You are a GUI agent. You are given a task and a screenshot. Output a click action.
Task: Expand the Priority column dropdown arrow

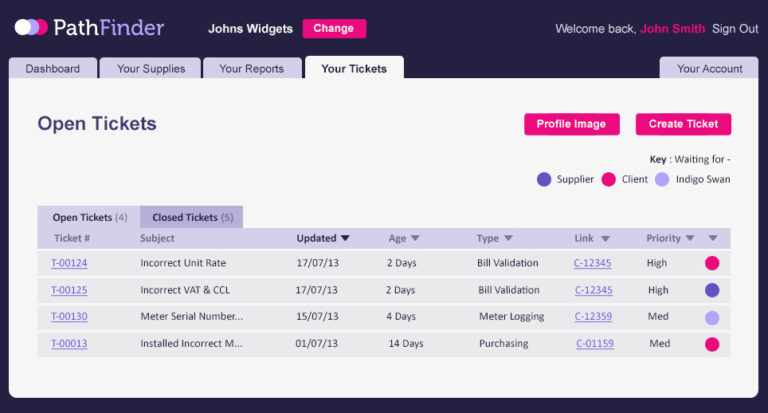coord(690,238)
